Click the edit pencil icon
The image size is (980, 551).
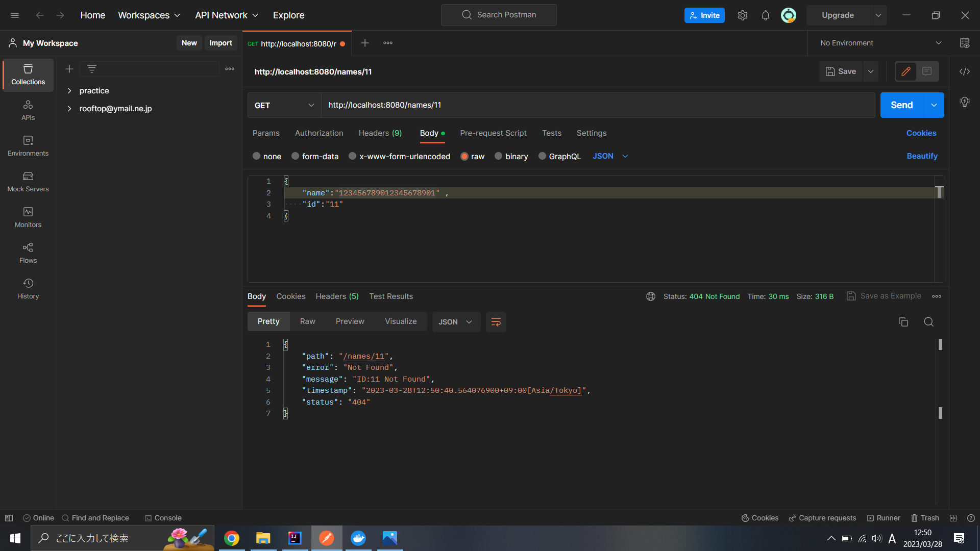[906, 71]
